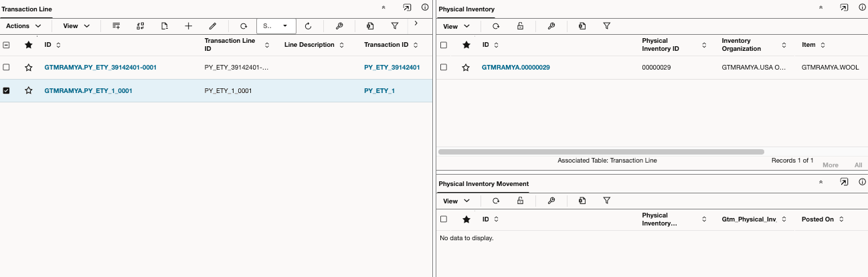The image size is (868, 277).
Task: Select the Physical Inventory tab
Action: 466,9
